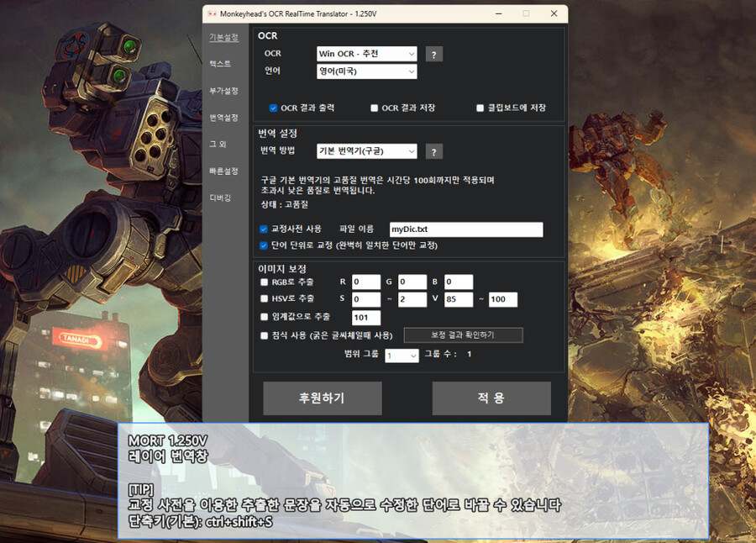Click the MORT app icon in title bar
Screen dimensions: 756x543
point(212,13)
